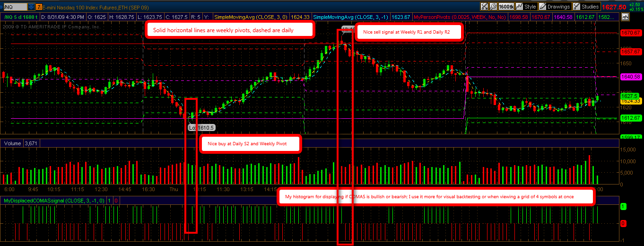The height and width of the screenshot is (246, 644).
Task: Click the Volume panel label
Action: tap(12, 143)
